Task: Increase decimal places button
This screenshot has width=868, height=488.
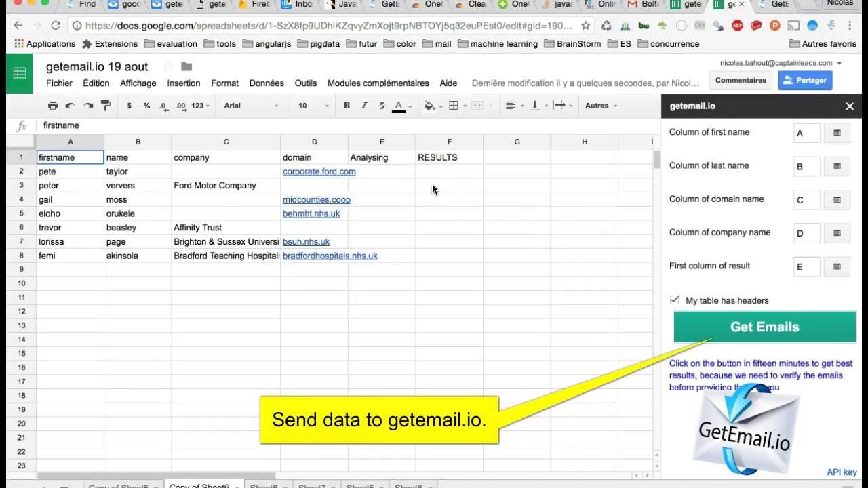Action: pos(180,106)
